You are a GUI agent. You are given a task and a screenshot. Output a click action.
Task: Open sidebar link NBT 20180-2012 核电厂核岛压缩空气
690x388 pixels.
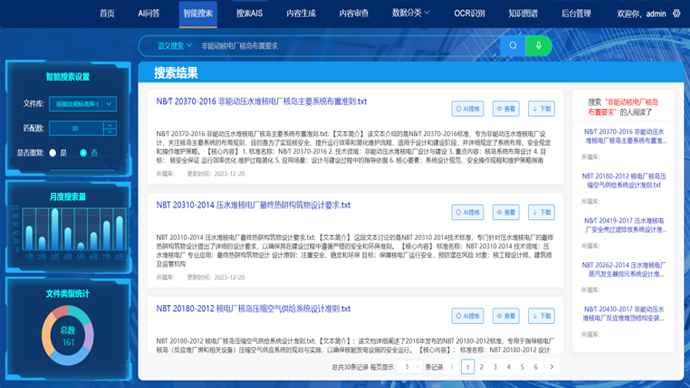pyautogui.click(x=624, y=180)
